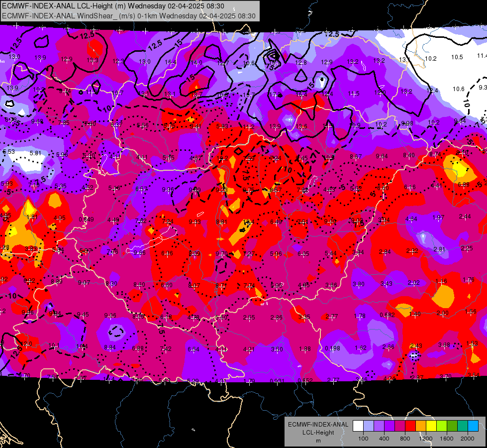Click the legend scale label 1600
487x448 pixels.
pyautogui.click(x=447, y=439)
